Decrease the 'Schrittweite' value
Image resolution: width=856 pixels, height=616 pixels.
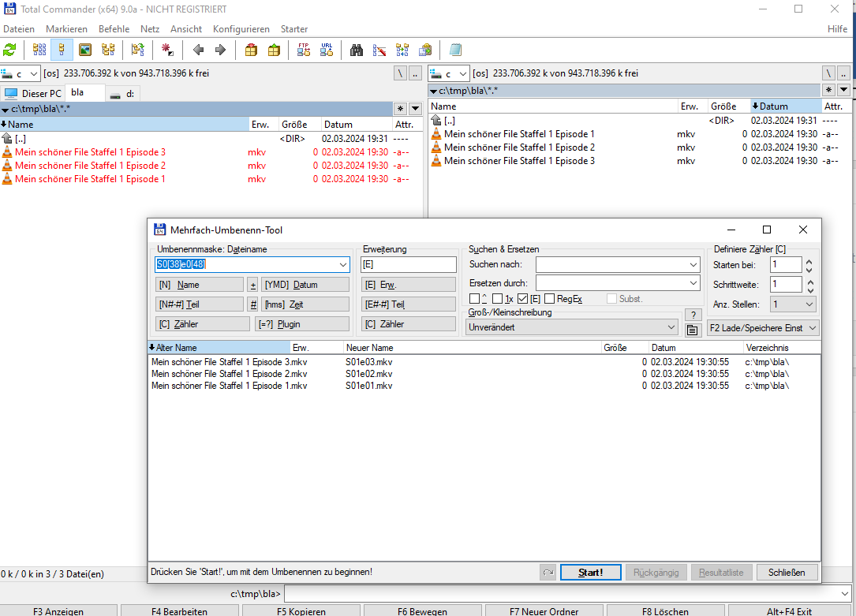(810, 289)
